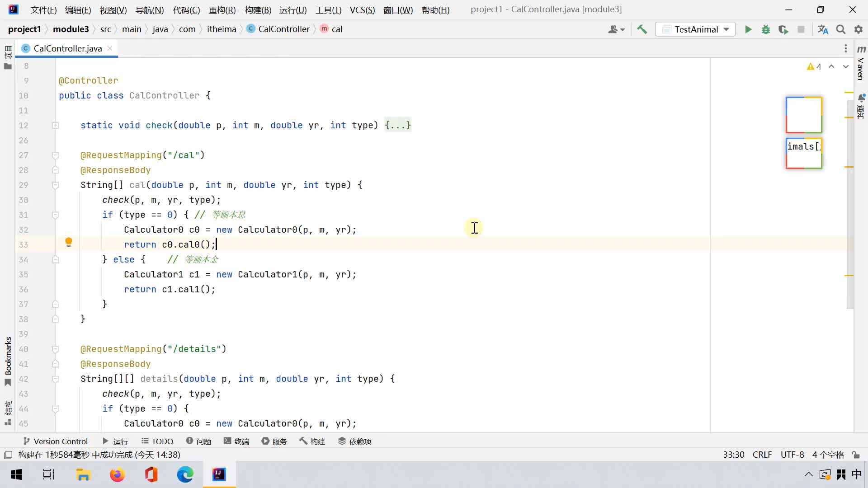Collapse the if block at line 31
Viewport: 868px width, 488px height.
55,215
